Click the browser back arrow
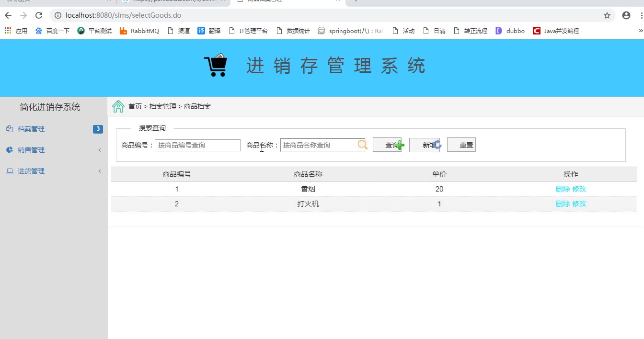Viewport: 644px width, 339px height. pyautogui.click(x=8, y=15)
